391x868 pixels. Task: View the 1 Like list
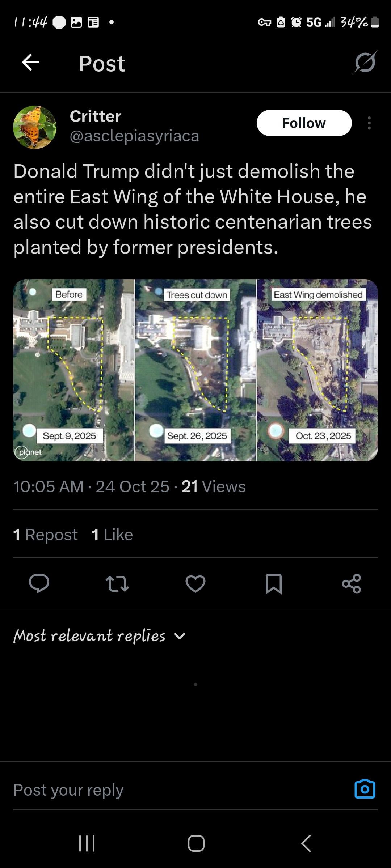(112, 535)
